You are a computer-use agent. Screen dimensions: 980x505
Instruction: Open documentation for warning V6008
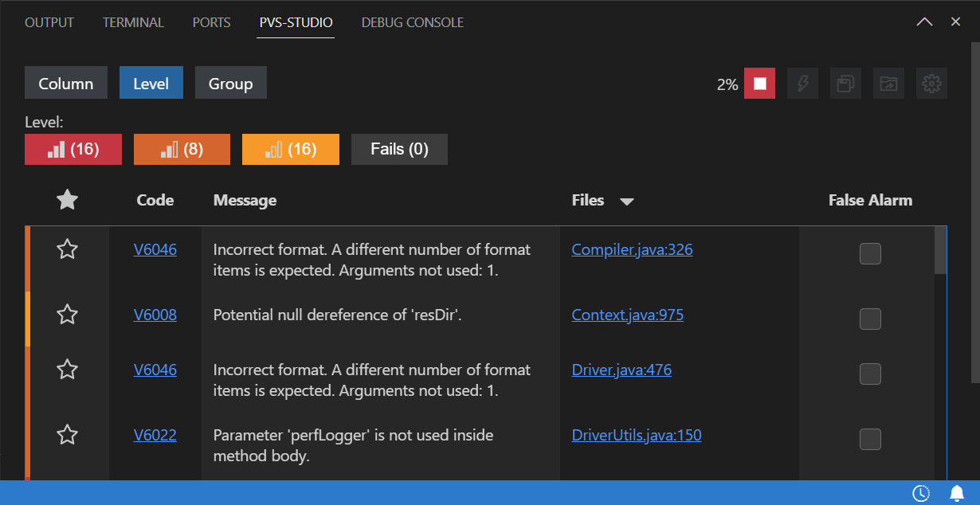coord(155,314)
